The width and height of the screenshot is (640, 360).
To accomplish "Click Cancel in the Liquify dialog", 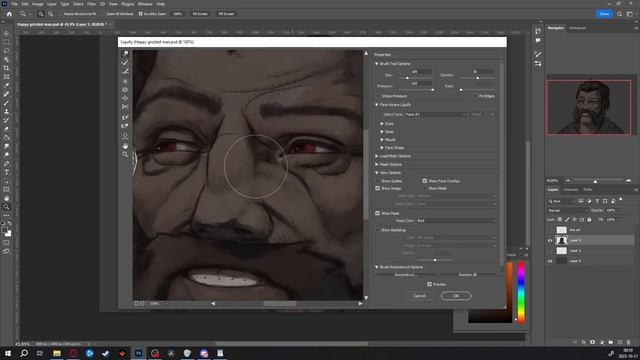I will 419,296.
